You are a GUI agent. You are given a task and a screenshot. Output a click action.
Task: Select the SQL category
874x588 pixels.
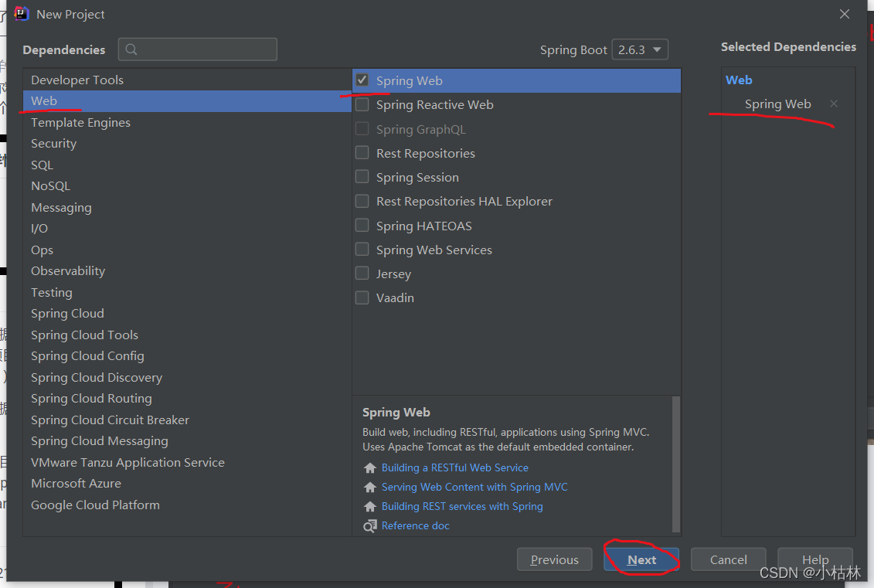pos(187,165)
